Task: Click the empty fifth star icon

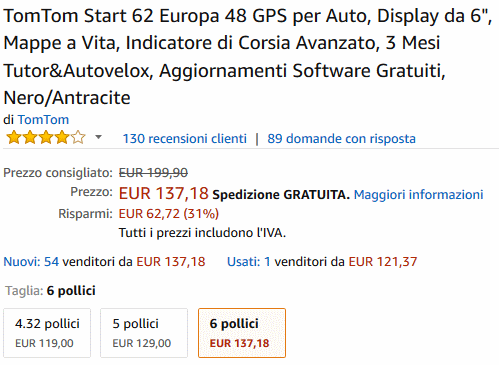Action: coord(78,137)
